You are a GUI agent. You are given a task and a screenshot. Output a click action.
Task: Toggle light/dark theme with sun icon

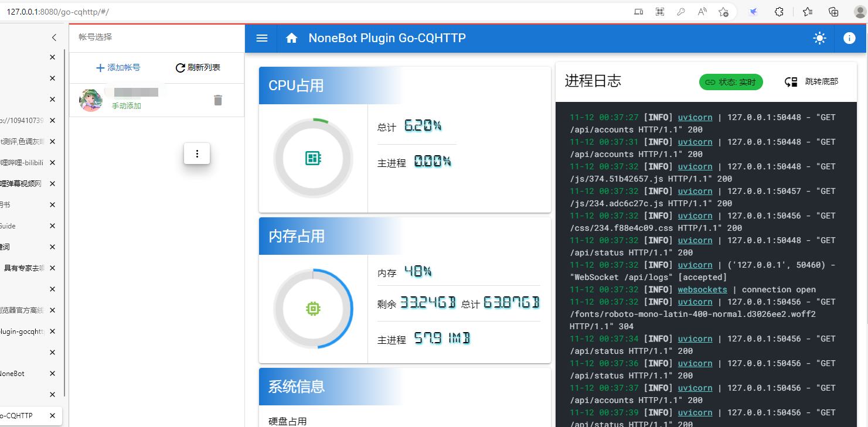(x=819, y=38)
